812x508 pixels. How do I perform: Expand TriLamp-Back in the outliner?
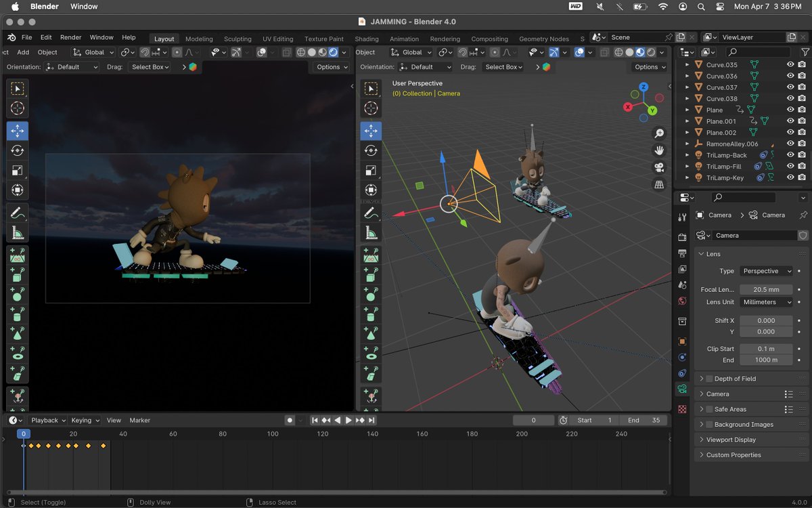pos(687,155)
